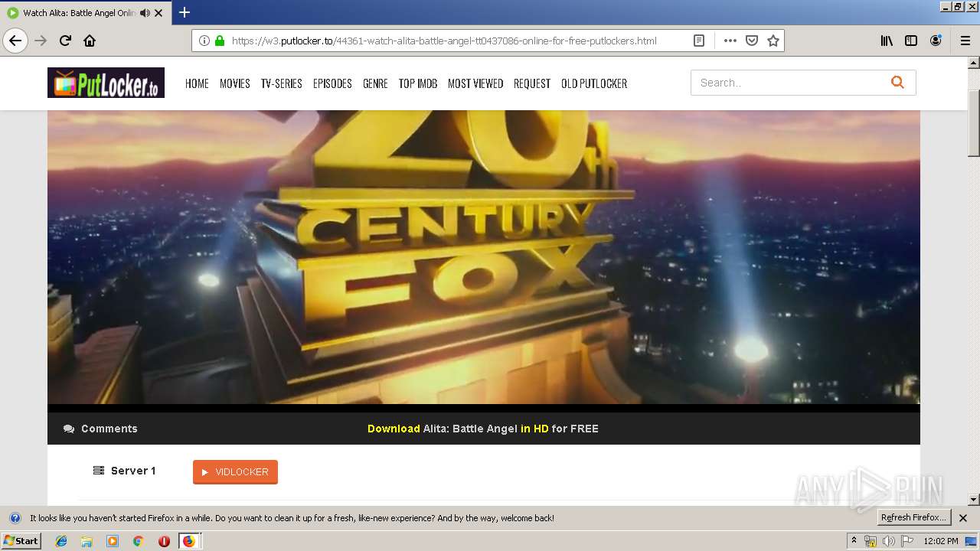
Task: Click the page scrollbar down arrow
Action: pyautogui.click(x=974, y=500)
